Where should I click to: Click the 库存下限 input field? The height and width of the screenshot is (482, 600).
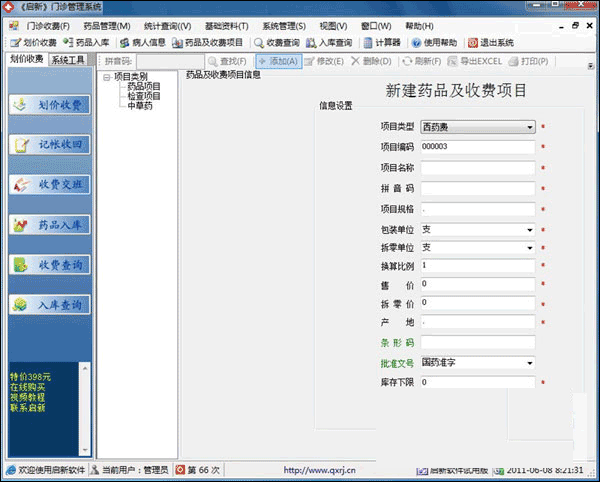click(478, 382)
